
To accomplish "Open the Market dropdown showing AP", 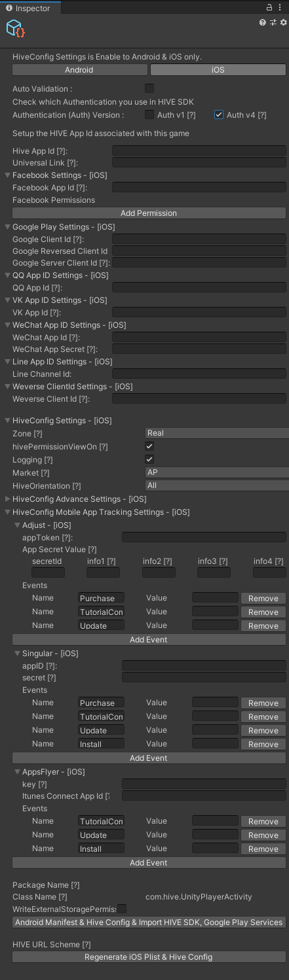I will (217, 472).
